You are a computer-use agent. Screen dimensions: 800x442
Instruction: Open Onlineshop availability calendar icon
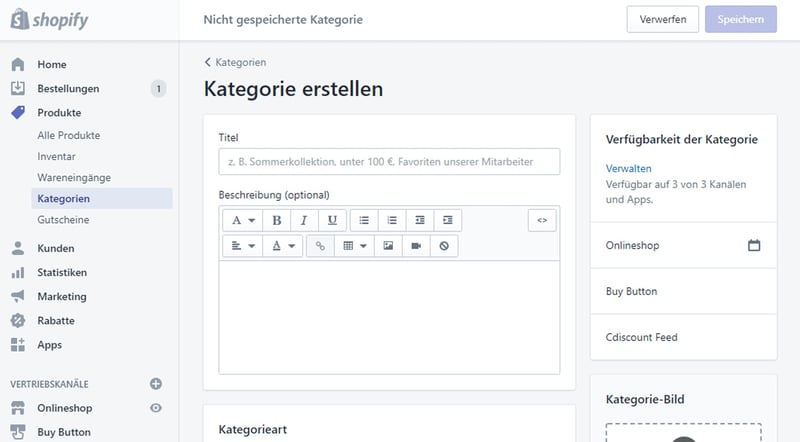pos(754,245)
